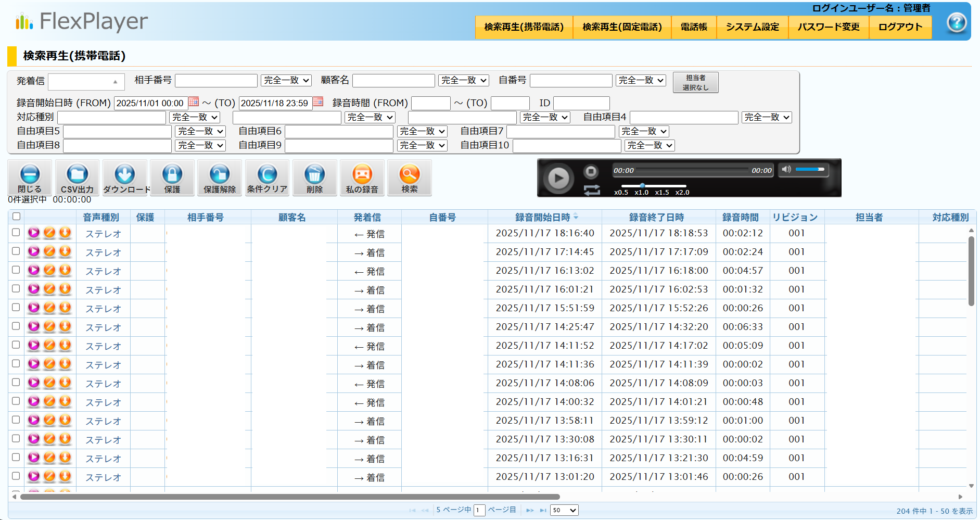
Task: Click the 保護 lock icon
Action: click(x=172, y=177)
